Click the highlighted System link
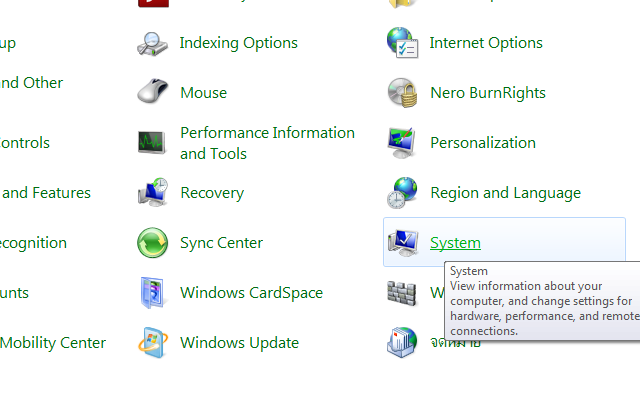 tap(455, 243)
